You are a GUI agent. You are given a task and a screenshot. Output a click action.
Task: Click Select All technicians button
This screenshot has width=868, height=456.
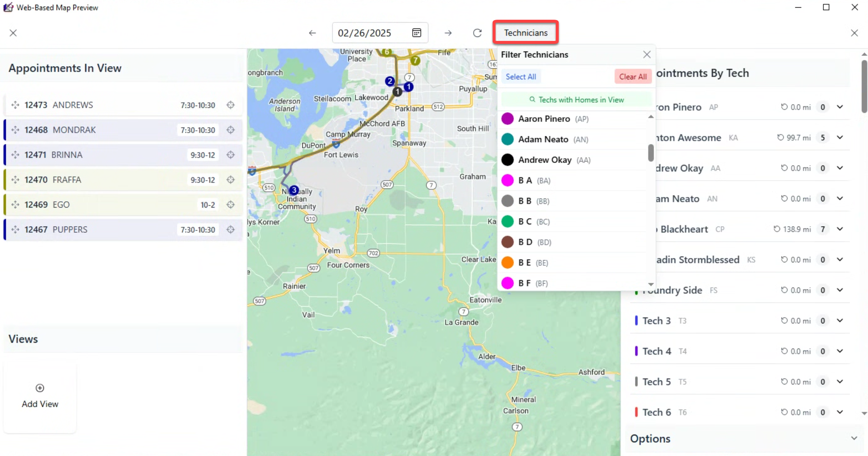pos(521,77)
